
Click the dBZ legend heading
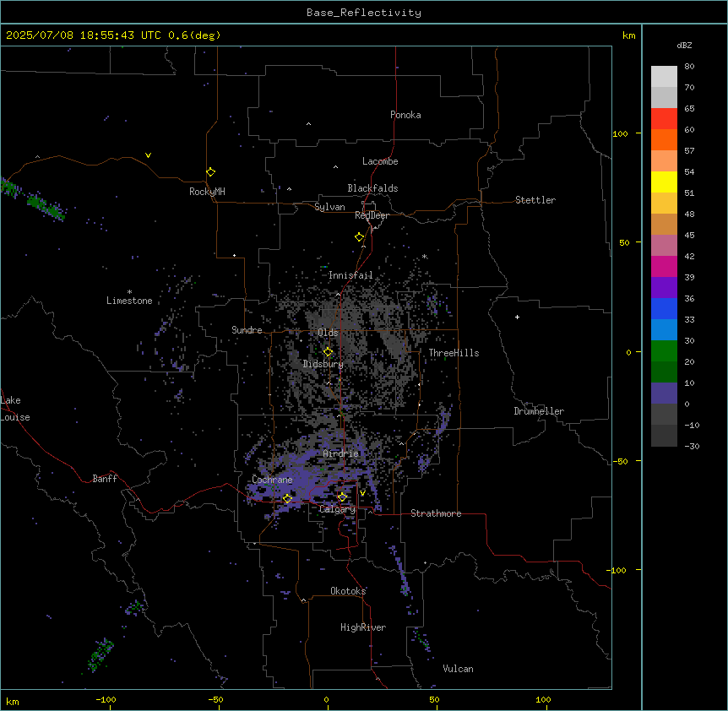coord(684,46)
